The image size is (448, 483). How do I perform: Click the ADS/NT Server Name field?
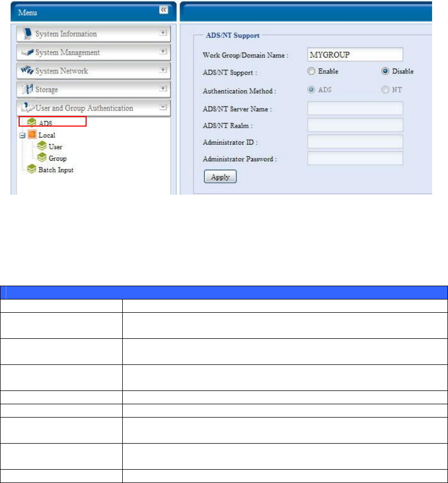(355, 109)
